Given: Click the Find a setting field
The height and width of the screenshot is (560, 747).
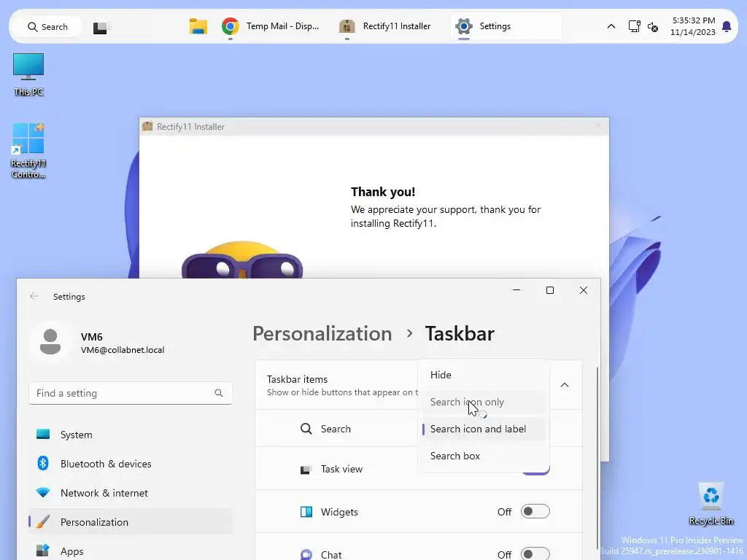Looking at the screenshot, I should pos(130,393).
